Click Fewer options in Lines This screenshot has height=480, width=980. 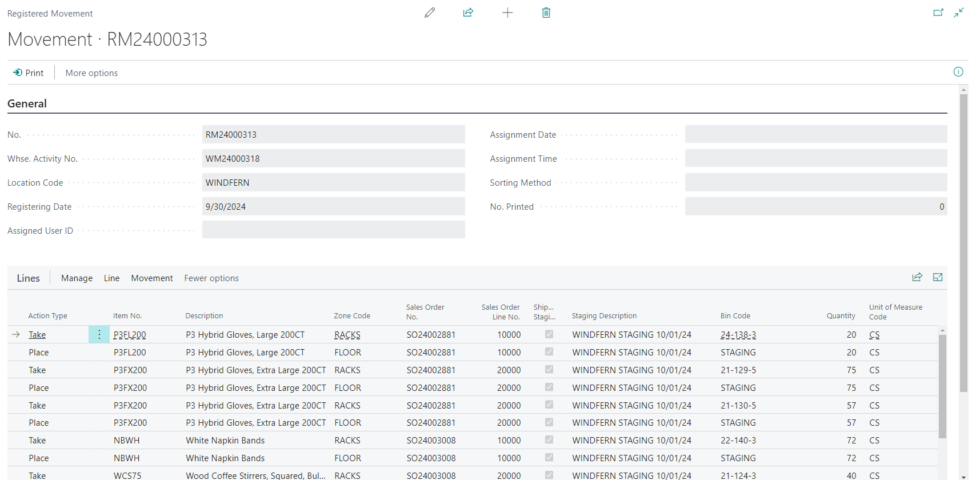pos(211,278)
